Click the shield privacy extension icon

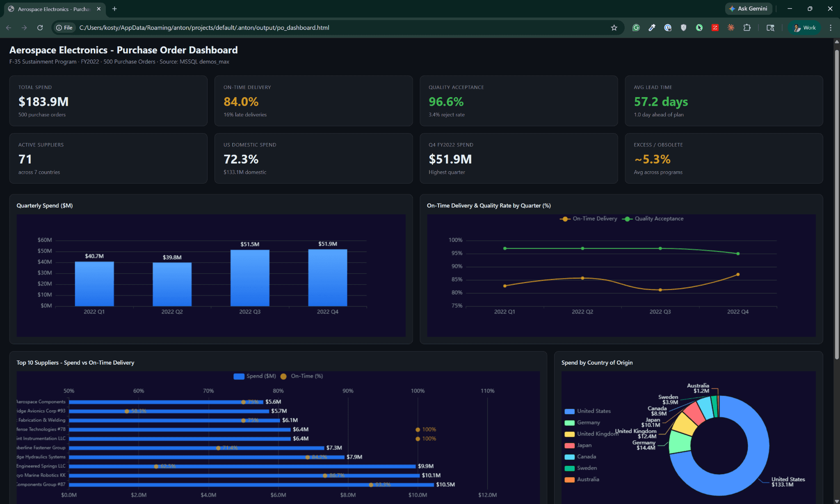pyautogui.click(x=683, y=27)
